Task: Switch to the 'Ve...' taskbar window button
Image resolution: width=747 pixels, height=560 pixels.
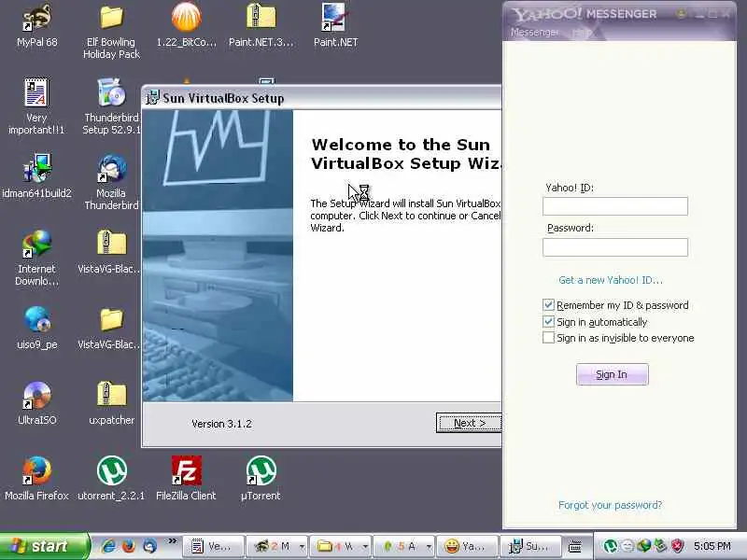Action: [213, 546]
